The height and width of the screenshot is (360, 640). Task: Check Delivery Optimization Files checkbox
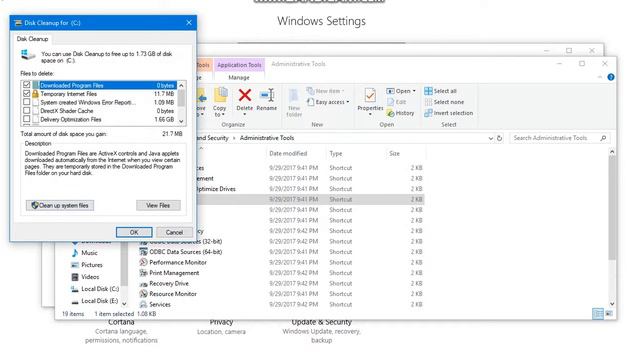click(27, 119)
